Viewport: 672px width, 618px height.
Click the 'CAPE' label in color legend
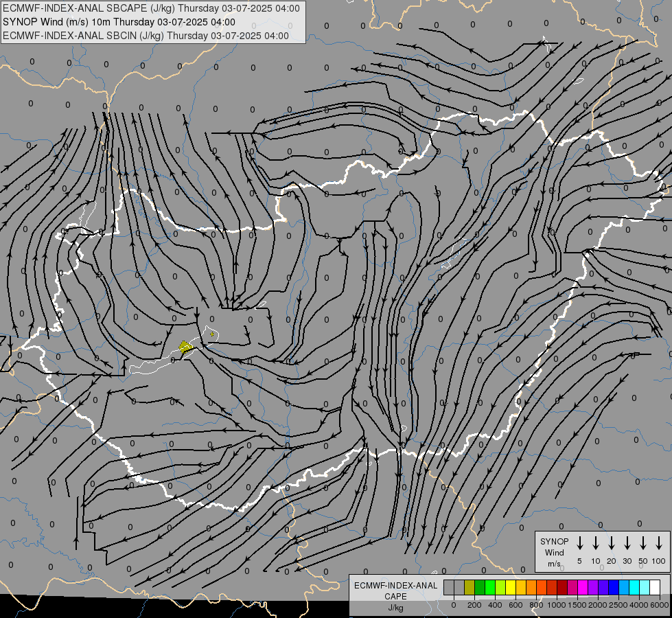pyautogui.click(x=395, y=597)
